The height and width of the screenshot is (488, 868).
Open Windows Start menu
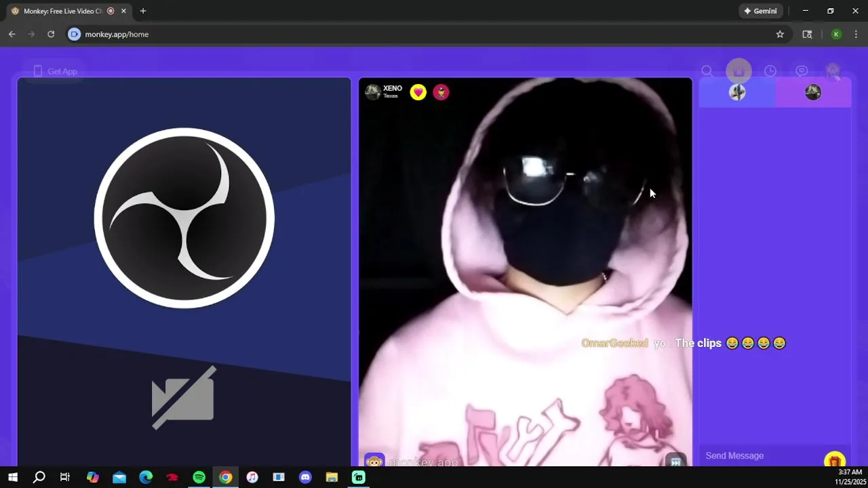click(x=12, y=478)
